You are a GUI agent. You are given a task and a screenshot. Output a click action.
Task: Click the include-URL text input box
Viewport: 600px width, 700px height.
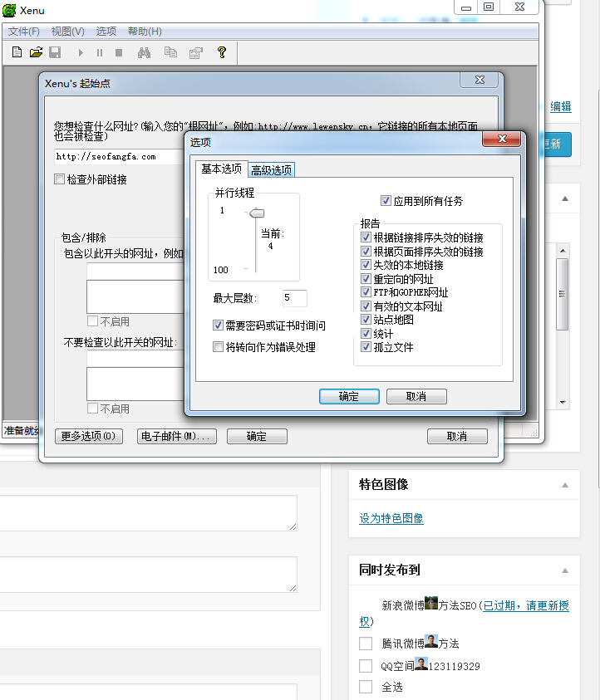tap(135, 271)
